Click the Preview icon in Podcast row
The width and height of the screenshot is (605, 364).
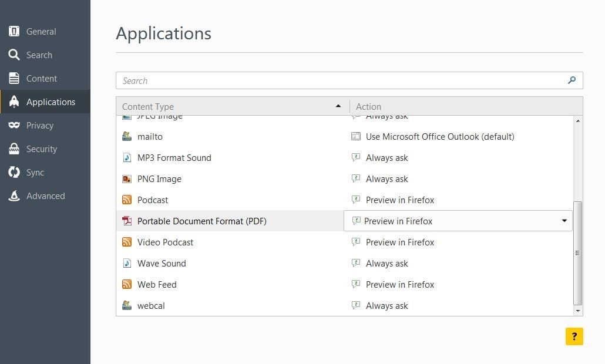tap(356, 200)
